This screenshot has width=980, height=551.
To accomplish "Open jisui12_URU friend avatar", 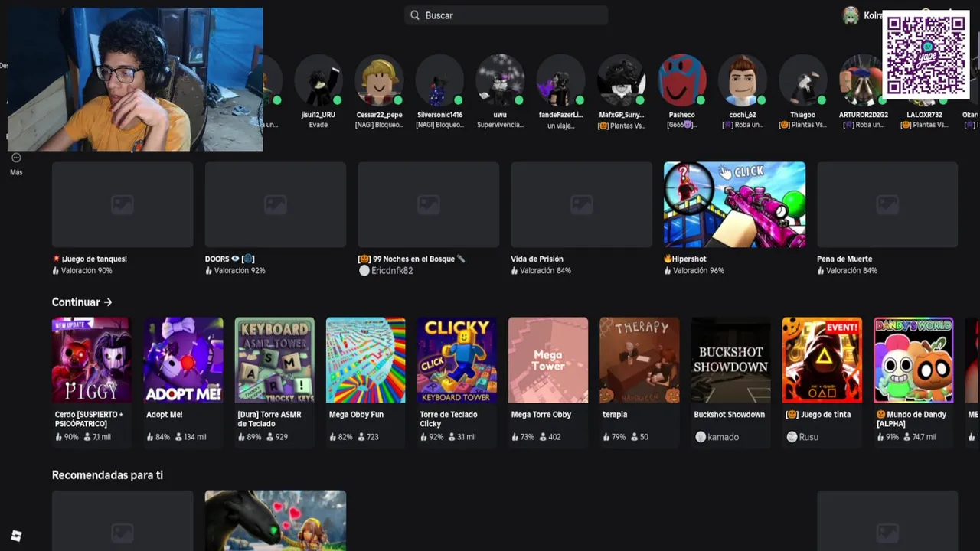I will coord(318,80).
